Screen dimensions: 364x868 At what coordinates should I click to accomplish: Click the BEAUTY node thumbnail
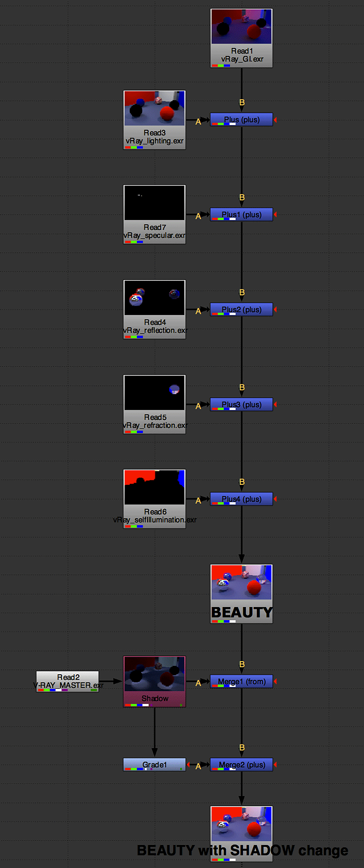pos(242,582)
